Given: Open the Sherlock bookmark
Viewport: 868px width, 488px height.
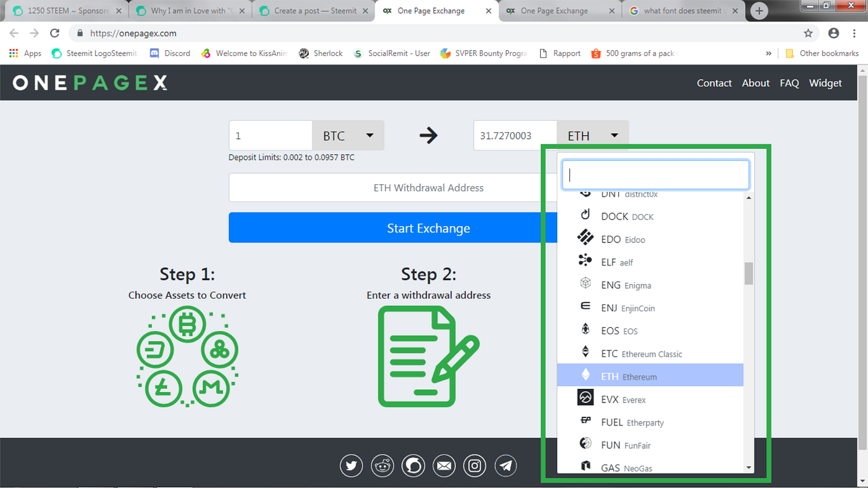Looking at the screenshot, I should pyautogui.click(x=321, y=53).
